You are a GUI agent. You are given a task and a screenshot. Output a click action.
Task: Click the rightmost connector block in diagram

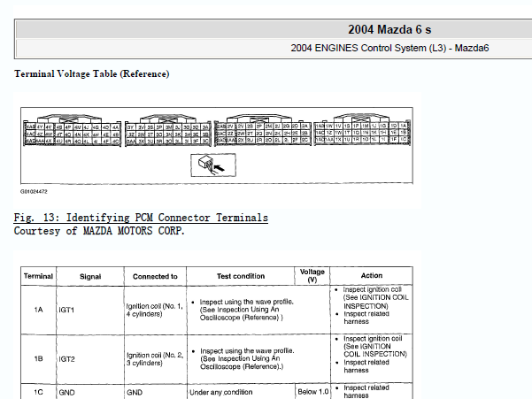[362, 129]
